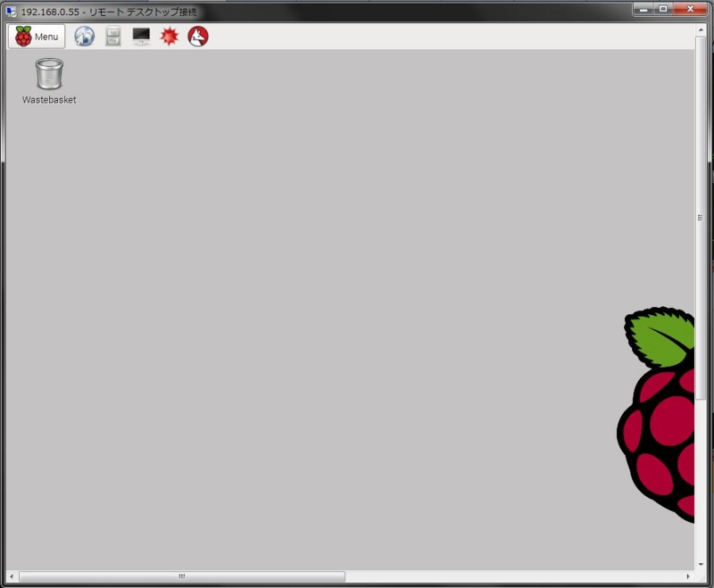The width and height of the screenshot is (714, 588).
Task: Launch the Wolfram wolf icon
Action: point(198,37)
